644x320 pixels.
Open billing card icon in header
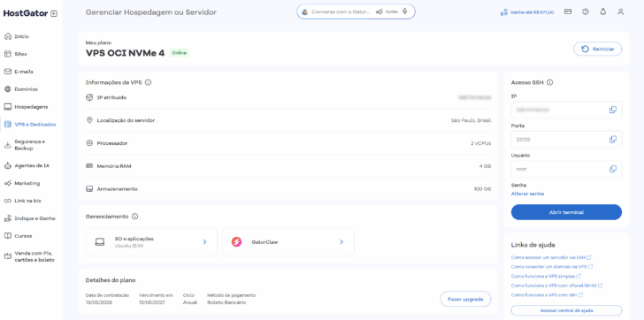(x=568, y=11)
